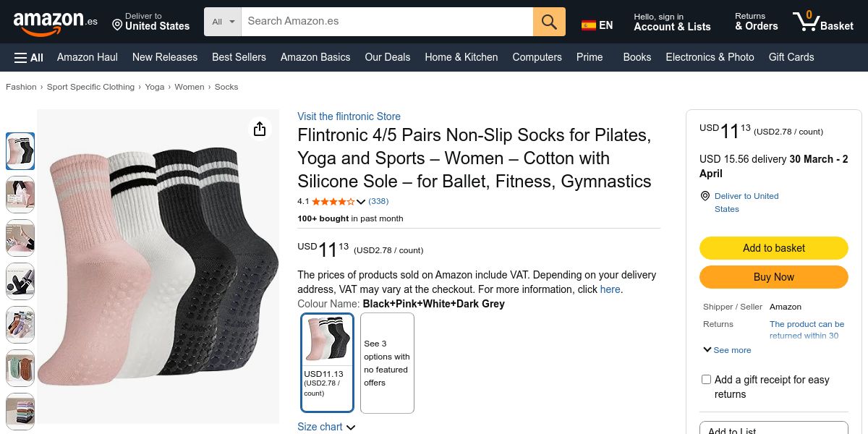Viewport: 868px width, 434px height.
Task: Visit the flintronic Store link
Action: [349, 116]
